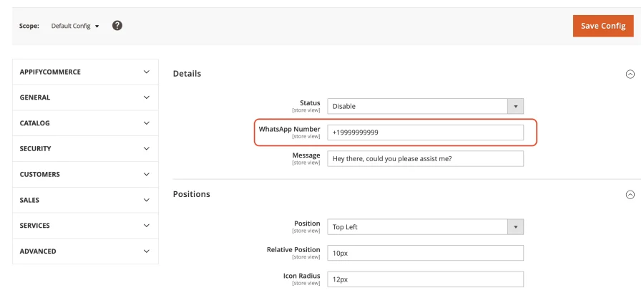Image resolution: width=644 pixels, height=293 pixels.
Task: Expand the ADVANCED sidebar section
Action: pos(85,251)
